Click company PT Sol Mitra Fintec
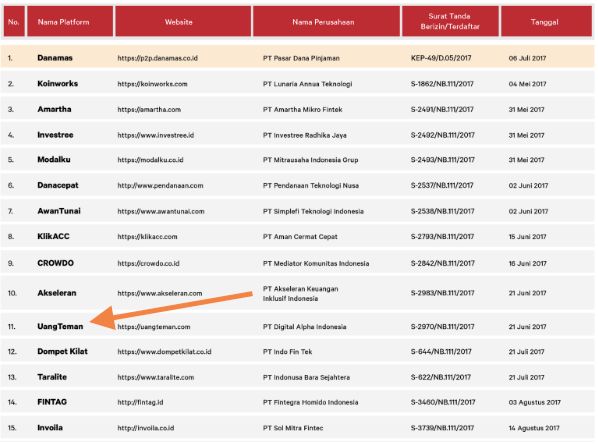 tap(293, 428)
